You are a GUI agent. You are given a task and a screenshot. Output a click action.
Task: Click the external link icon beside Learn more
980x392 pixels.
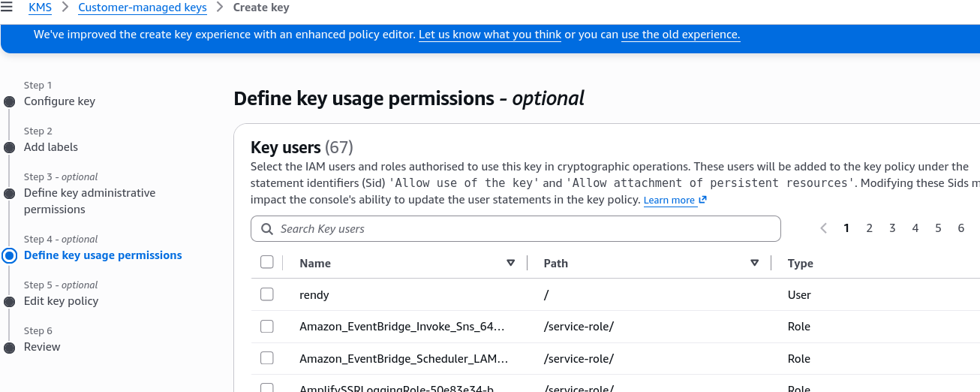click(x=703, y=201)
